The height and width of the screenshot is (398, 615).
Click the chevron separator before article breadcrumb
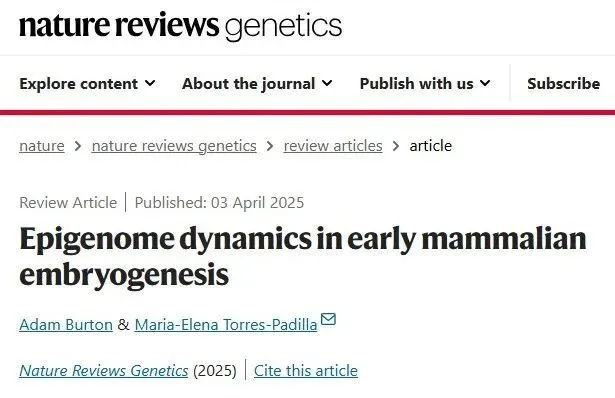396,146
